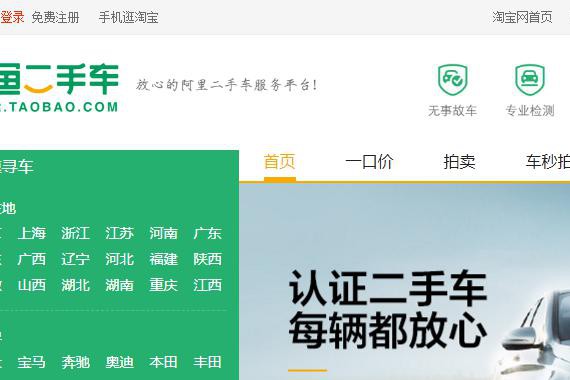Choose the 宝马 brand
Image resolution: width=570 pixels, height=380 pixels.
32,362
